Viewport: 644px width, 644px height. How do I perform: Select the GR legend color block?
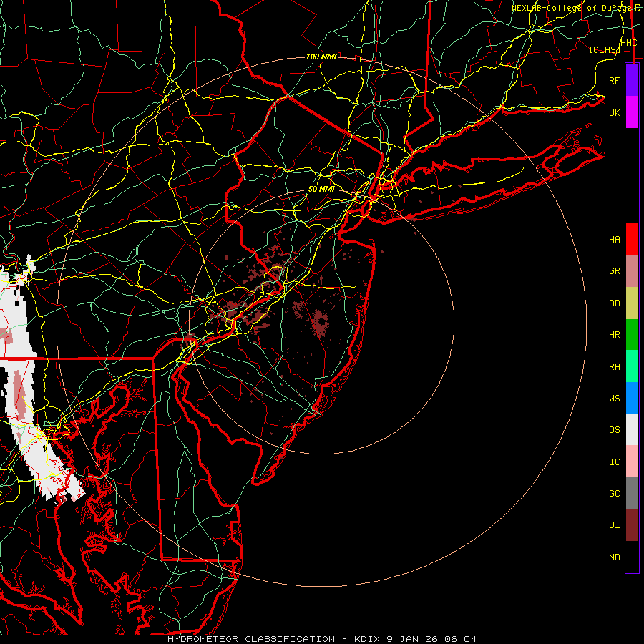point(632,270)
